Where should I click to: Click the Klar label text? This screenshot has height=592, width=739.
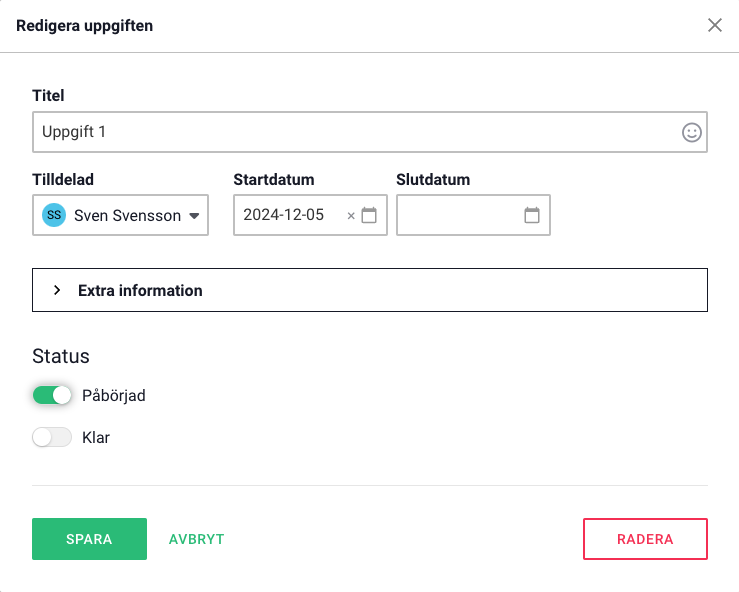pyautogui.click(x=96, y=437)
